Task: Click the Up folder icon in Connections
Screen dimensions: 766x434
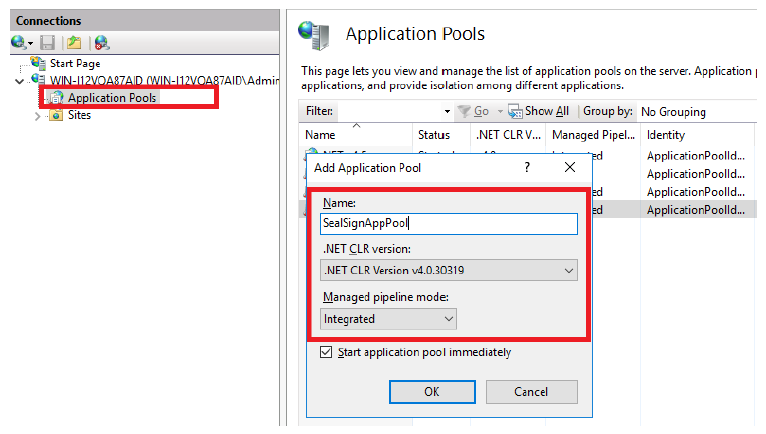Action: [x=73, y=42]
